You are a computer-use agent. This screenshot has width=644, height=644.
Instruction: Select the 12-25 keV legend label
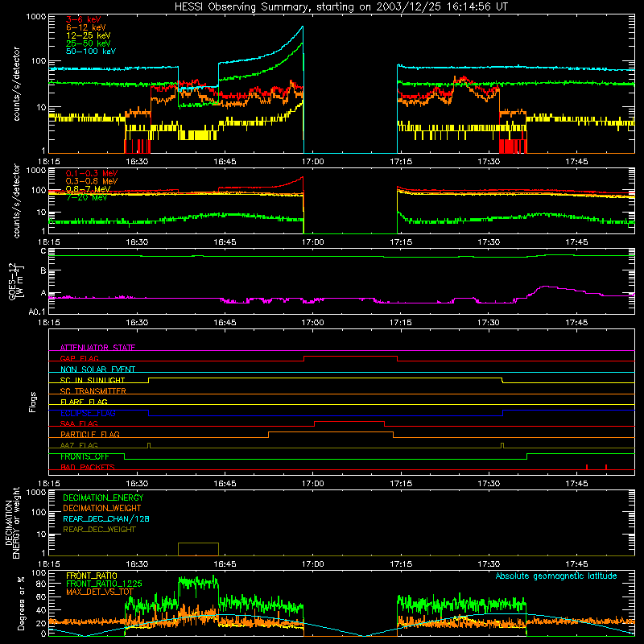tap(89, 35)
